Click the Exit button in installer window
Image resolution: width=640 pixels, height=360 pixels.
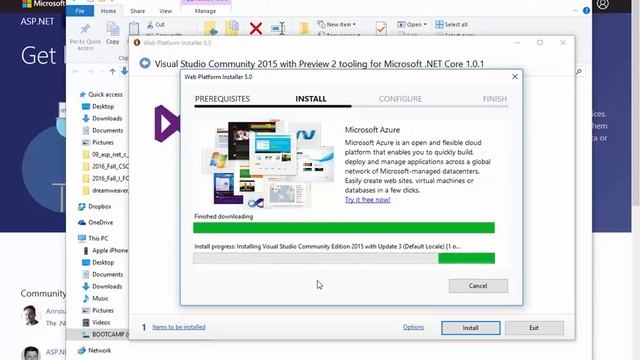click(534, 328)
